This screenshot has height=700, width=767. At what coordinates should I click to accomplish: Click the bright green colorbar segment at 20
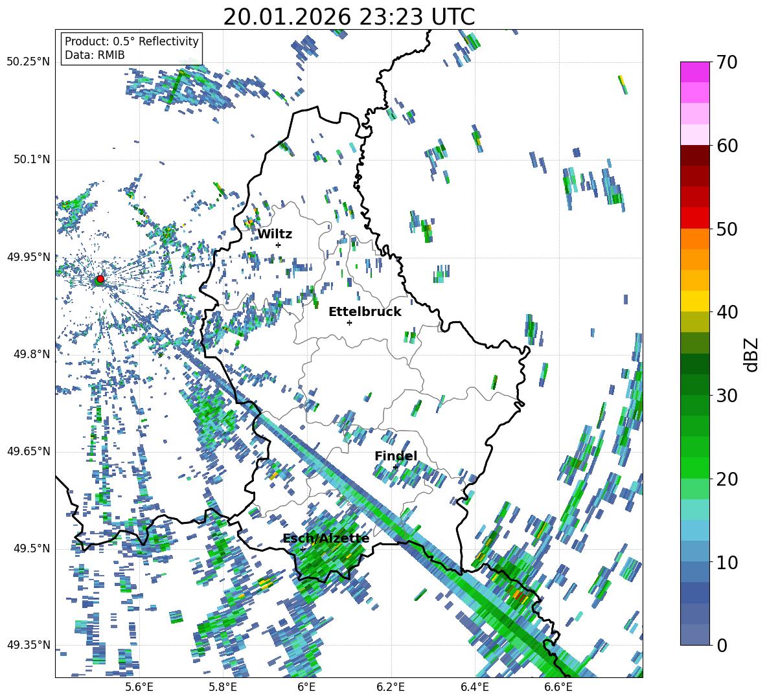694,468
